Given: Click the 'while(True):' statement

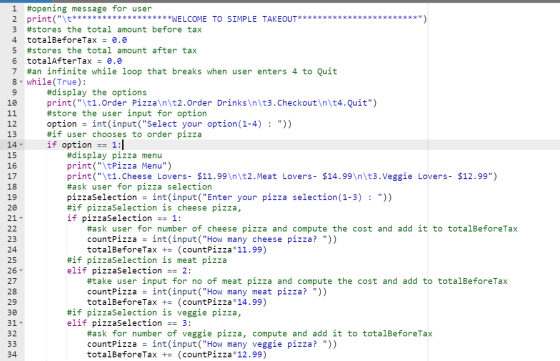Looking at the screenshot, I should coord(56,82).
